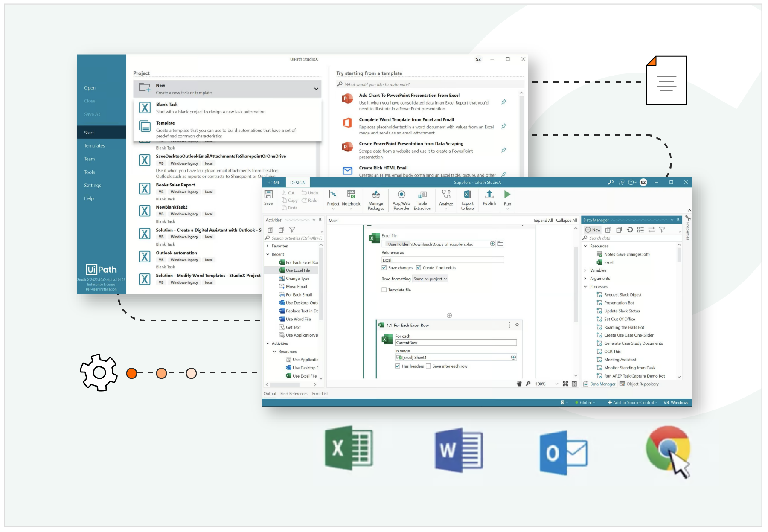Expand Arguments in Data Manager
The image size is (768, 532).
585,279
